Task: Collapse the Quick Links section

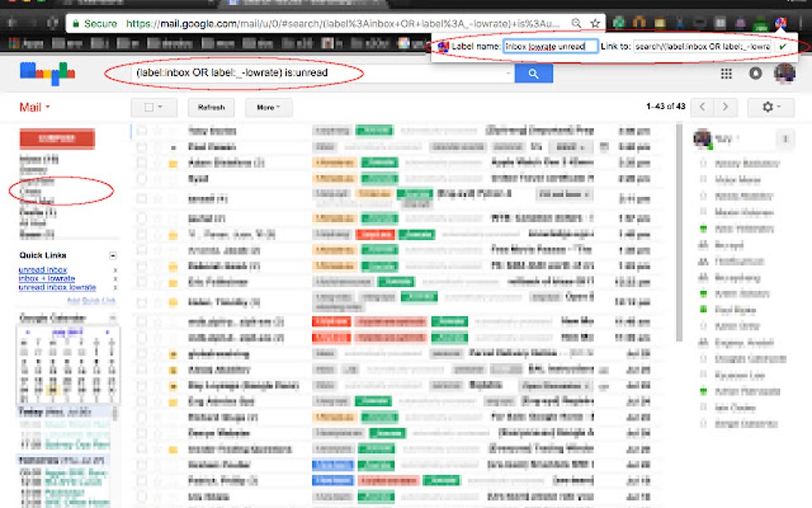Action: (112, 256)
